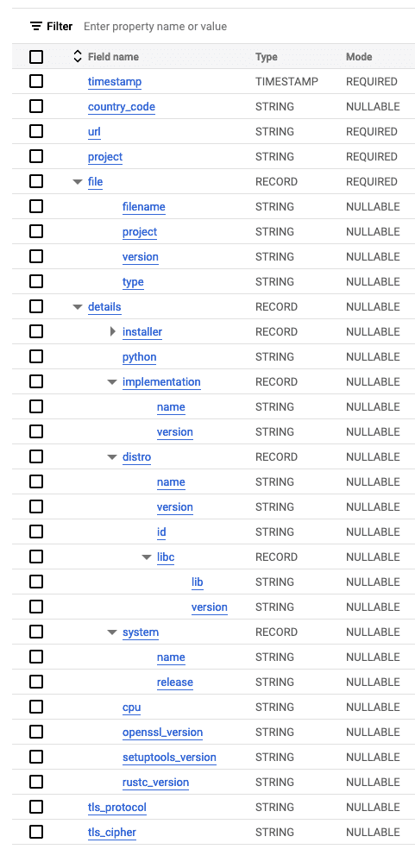Collapse the details record
Screen dimensions: 415x868
tap(78, 307)
